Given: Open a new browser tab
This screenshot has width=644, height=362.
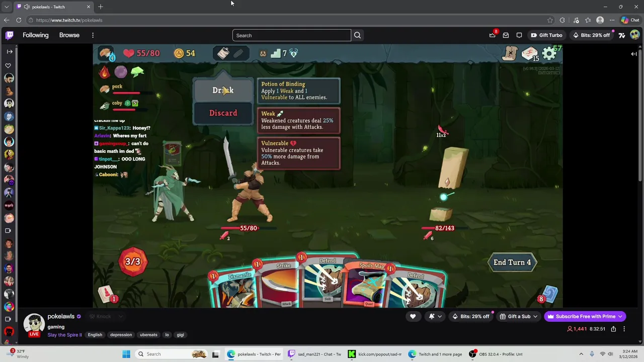Looking at the screenshot, I should click(100, 7).
